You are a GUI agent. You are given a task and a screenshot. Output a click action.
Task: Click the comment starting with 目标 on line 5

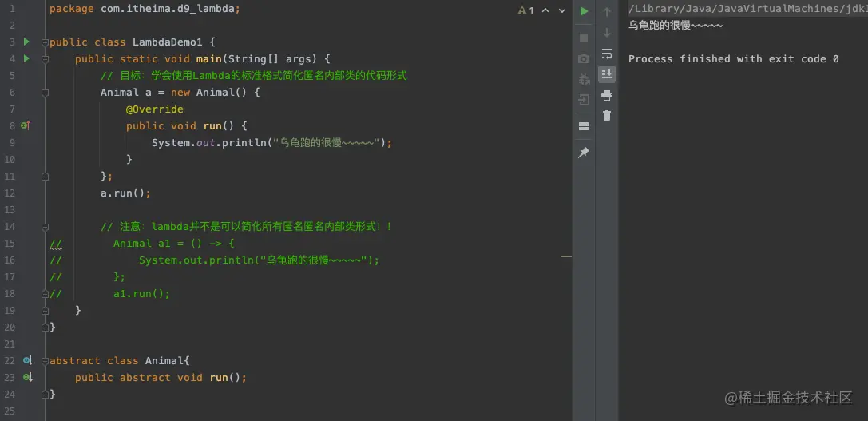(x=254, y=75)
